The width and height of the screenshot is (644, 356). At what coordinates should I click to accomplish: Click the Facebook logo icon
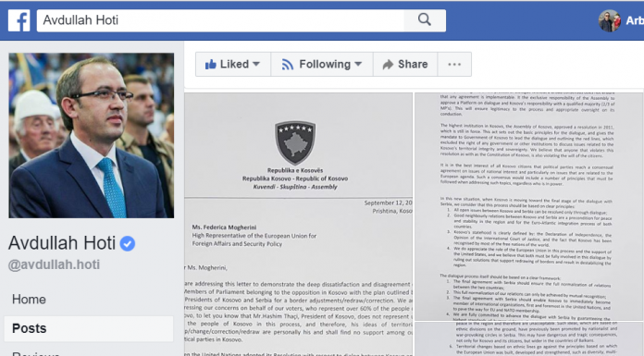tap(19, 20)
